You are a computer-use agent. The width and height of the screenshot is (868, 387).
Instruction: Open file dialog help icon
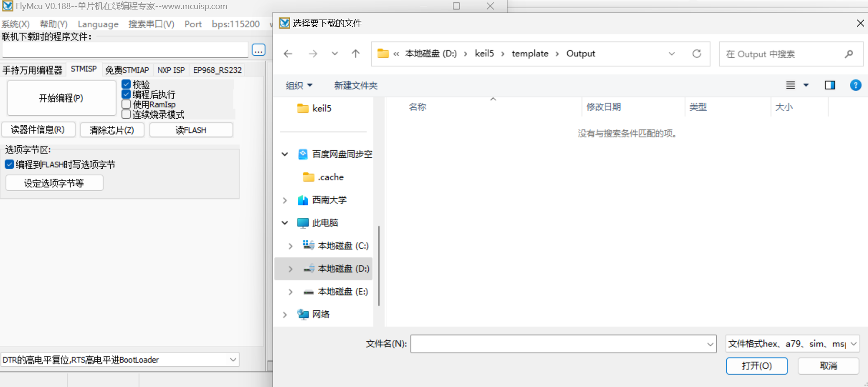(x=856, y=85)
